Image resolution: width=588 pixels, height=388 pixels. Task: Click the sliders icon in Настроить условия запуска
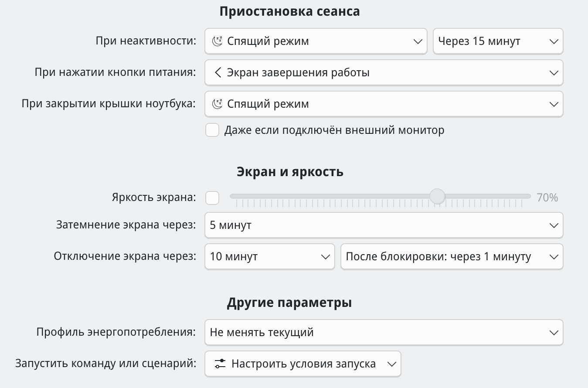tap(220, 364)
